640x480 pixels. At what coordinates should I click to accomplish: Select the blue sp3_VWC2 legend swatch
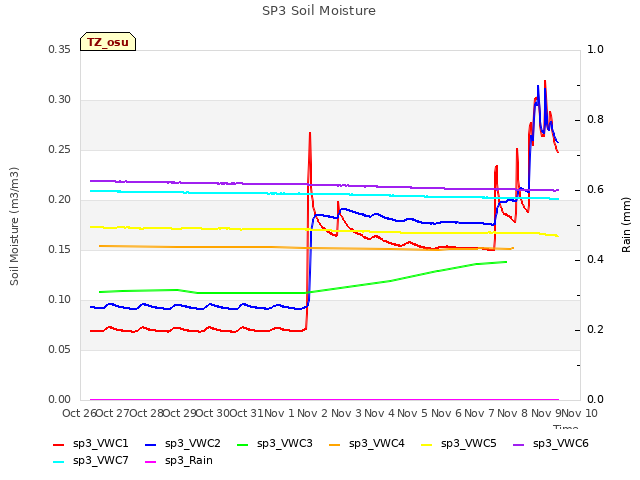[151, 444]
